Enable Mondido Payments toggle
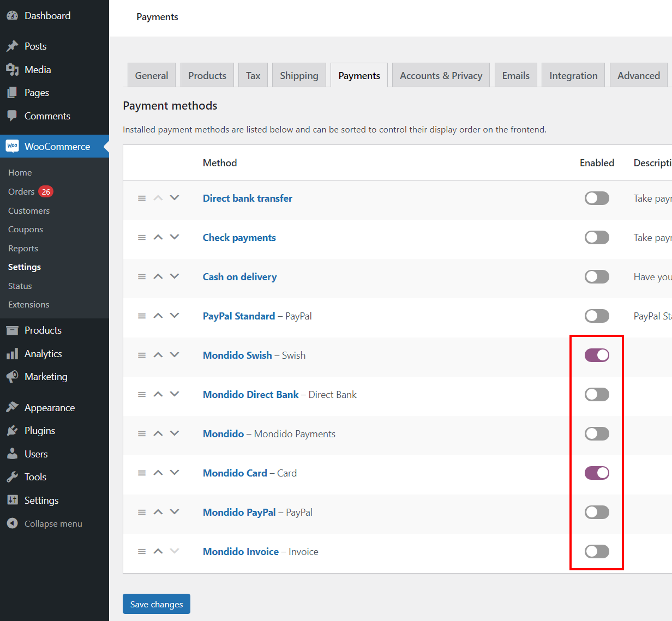The width and height of the screenshot is (672, 621). [597, 433]
